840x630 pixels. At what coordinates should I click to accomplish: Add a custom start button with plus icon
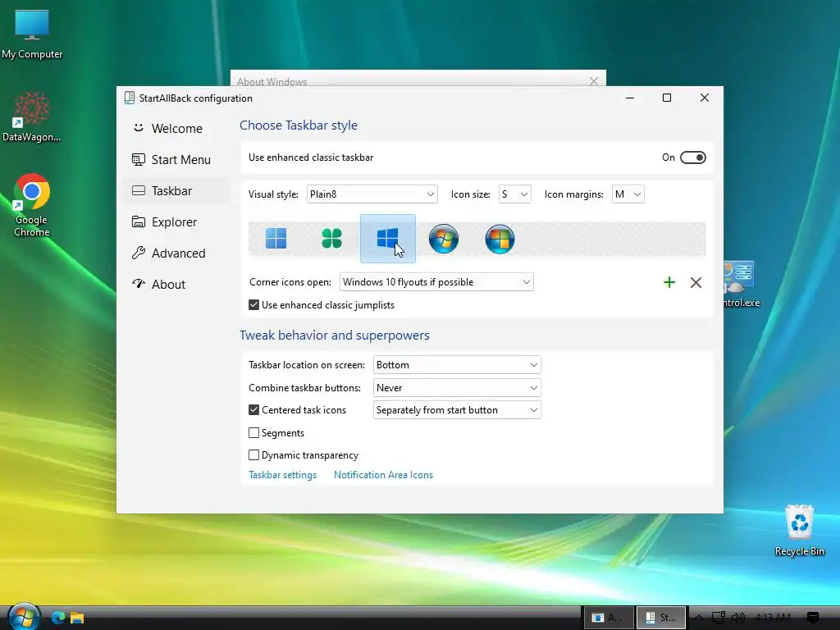tap(669, 282)
